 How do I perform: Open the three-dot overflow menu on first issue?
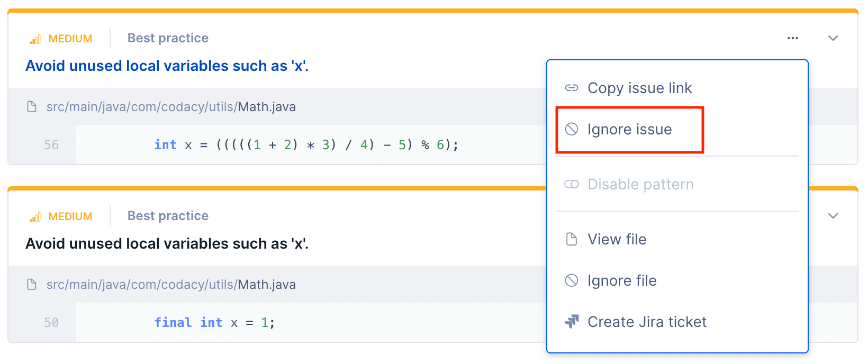tap(792, 38)
